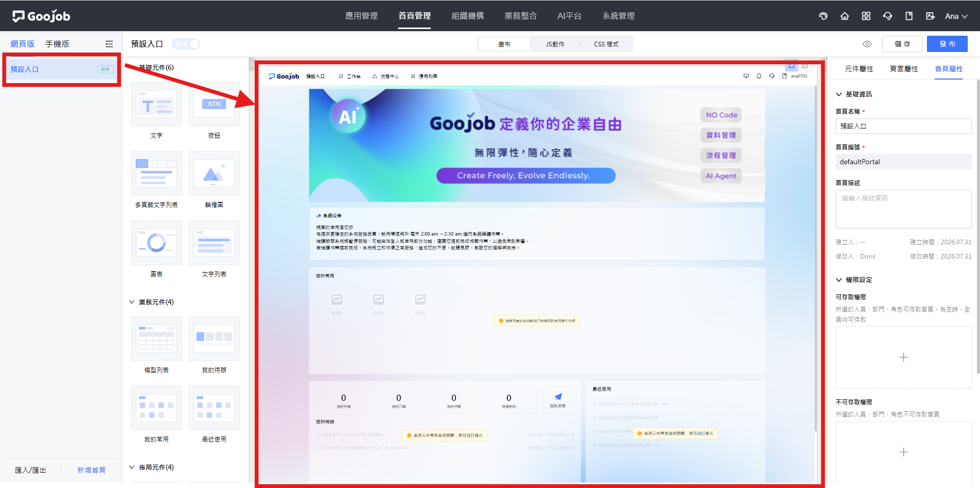Click the AI Agent button on banner

(x=721, y=176)
